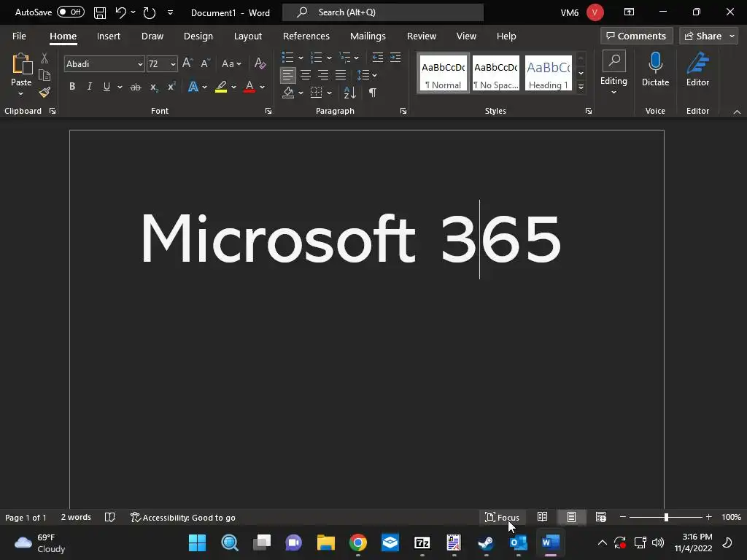Cut selected text with scissors icon
747x560 pixels.
(x=44, y=58)
